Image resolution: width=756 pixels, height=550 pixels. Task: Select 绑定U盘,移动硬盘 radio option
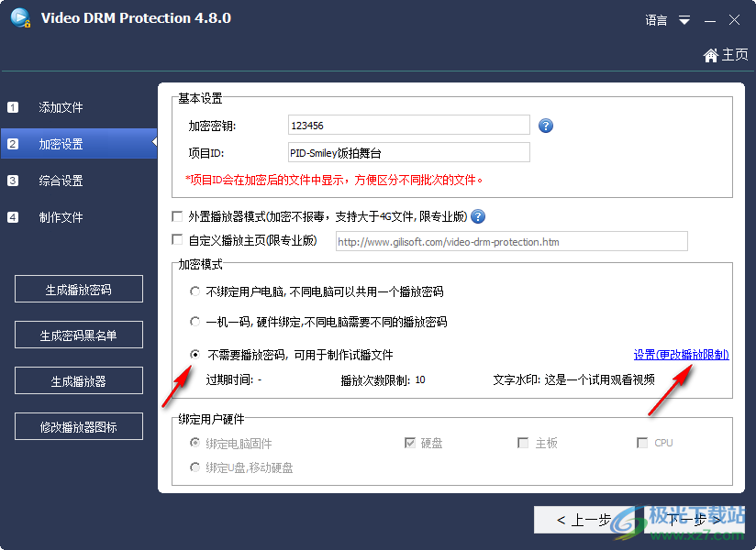tap(195, 467)
